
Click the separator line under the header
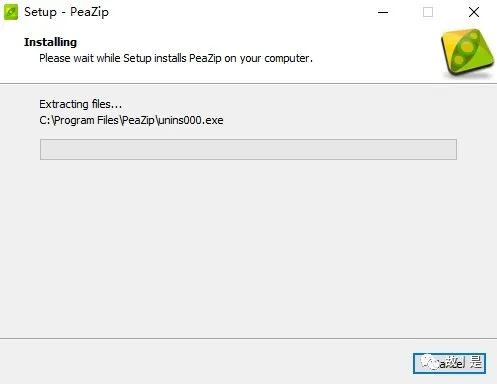(248, 83)
